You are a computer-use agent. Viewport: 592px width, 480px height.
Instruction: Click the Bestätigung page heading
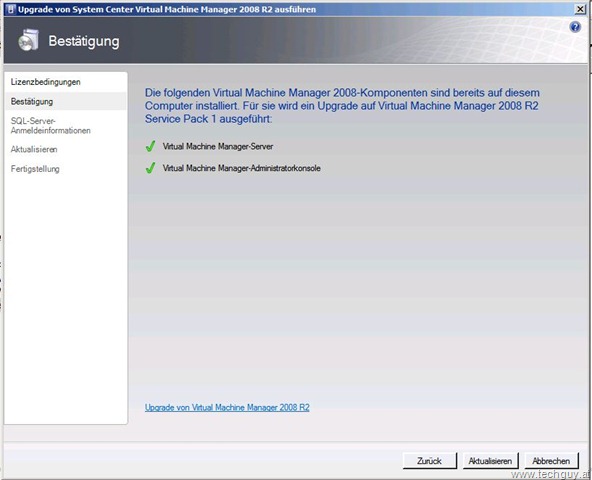pyautogui.click(x=84, y=41)
